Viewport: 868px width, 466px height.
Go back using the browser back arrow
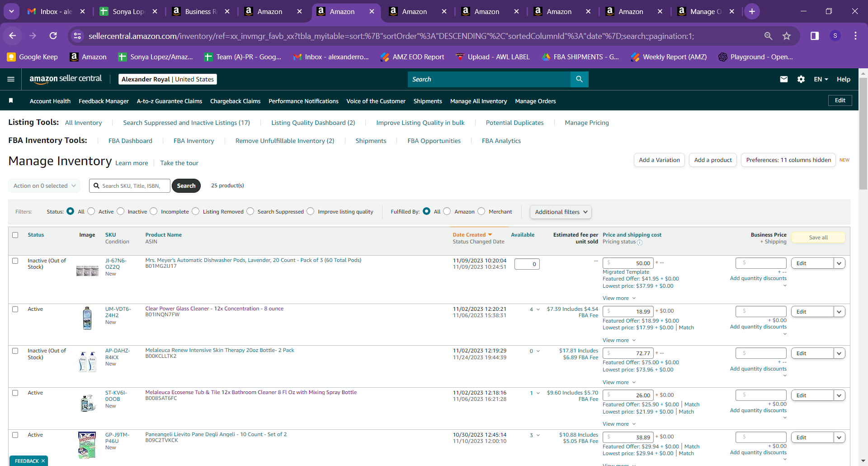13,36
